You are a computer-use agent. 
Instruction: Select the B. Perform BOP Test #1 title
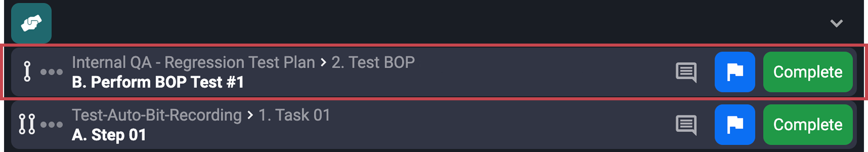point(158,82)
